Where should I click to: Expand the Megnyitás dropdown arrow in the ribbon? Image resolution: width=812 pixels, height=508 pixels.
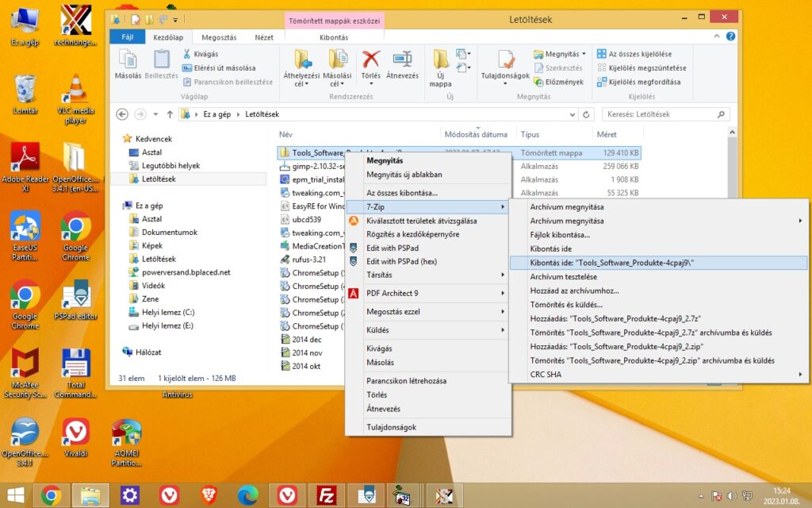584,54
